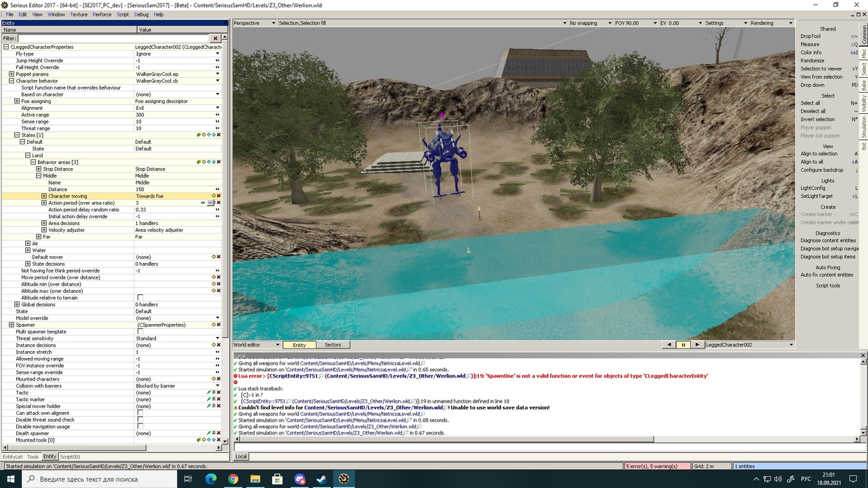Open the Rendering dropdown in viewport toolbar
Screen dimensions: 868x488
[x=772, y=23]
